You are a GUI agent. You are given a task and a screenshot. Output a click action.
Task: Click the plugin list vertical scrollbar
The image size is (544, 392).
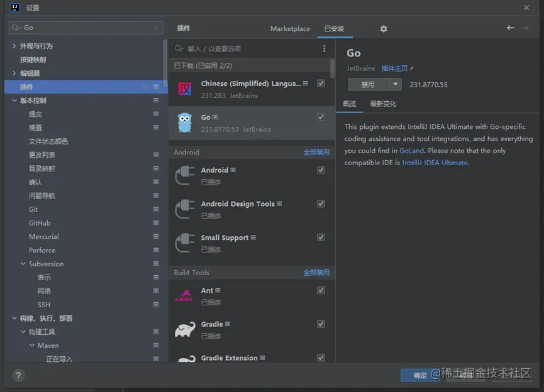click(x=332, y=68)
